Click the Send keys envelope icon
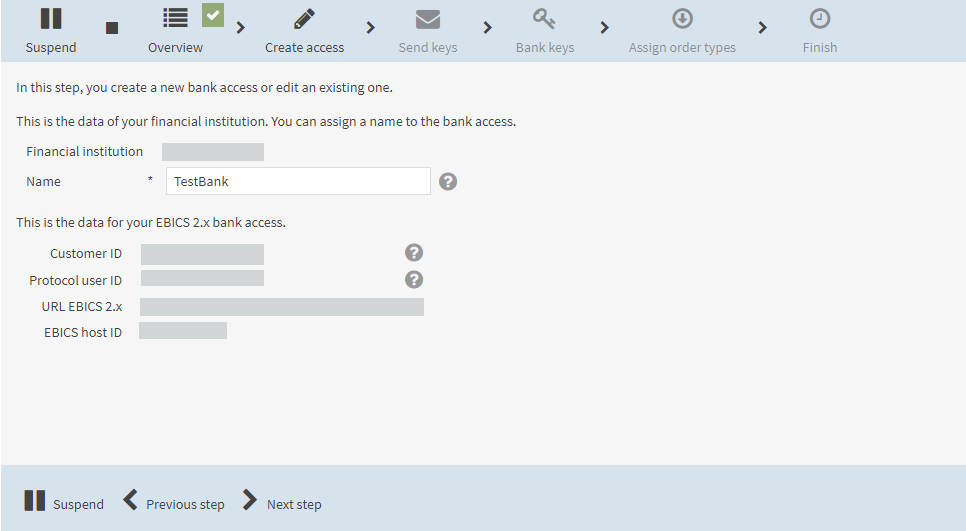 pos(428,19)
